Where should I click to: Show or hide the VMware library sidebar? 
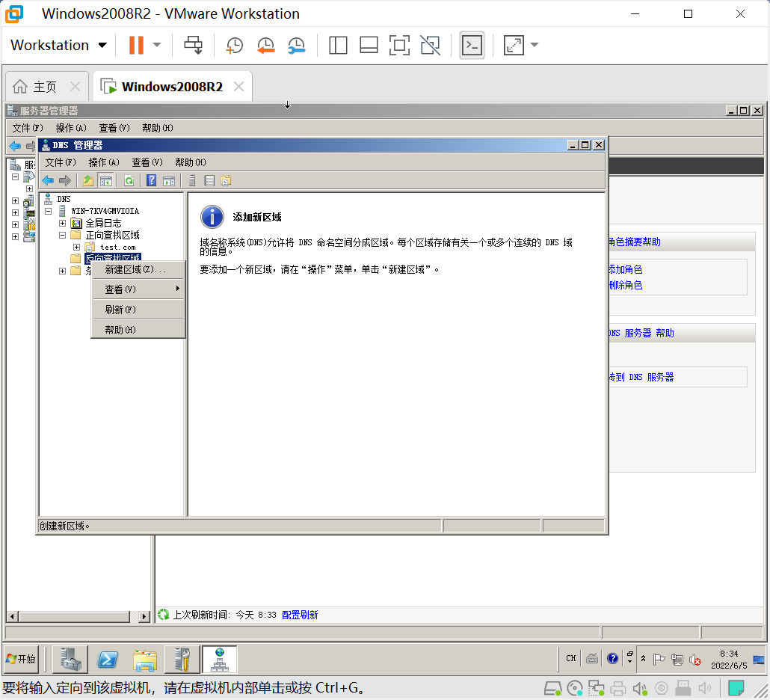pos(338,45)
